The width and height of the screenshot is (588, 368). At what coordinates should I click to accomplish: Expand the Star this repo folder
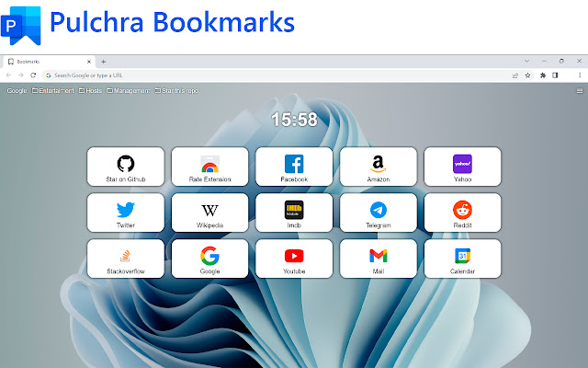coord(176,90)
